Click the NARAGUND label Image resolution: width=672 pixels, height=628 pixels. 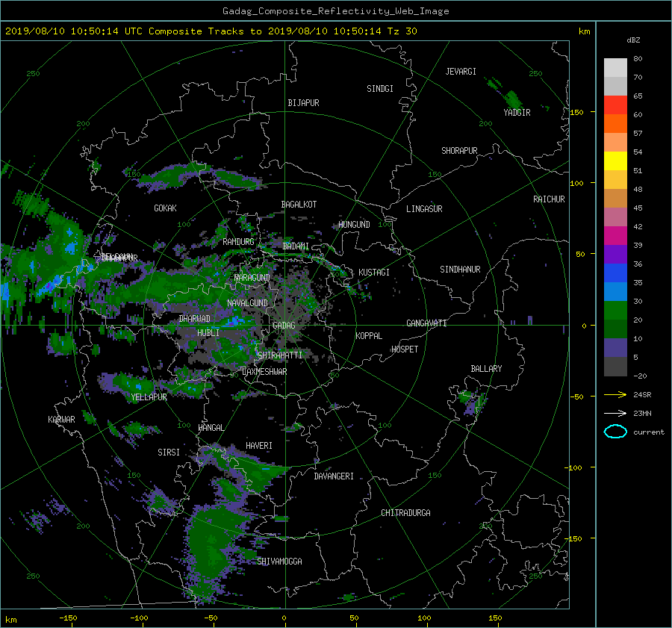[x=252, y=278]
